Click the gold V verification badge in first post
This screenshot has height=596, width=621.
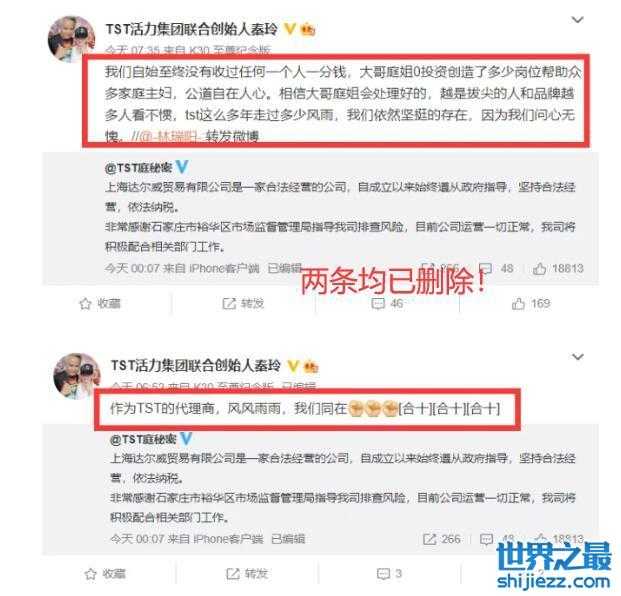point(290,29)
